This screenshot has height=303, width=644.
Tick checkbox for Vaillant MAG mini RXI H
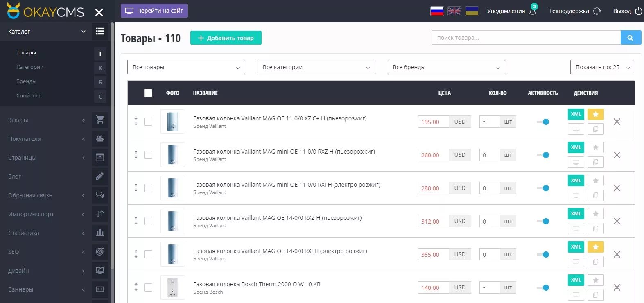coord(148,188)
